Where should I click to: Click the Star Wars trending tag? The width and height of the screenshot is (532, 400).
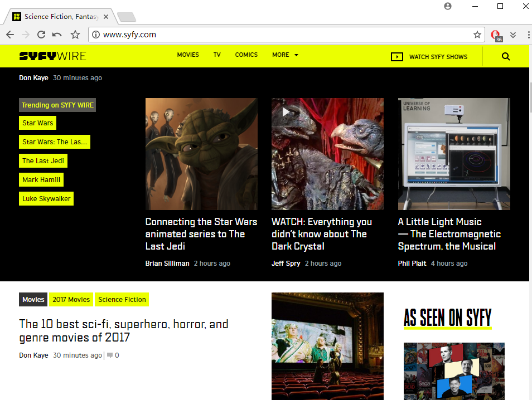(38, 123)
